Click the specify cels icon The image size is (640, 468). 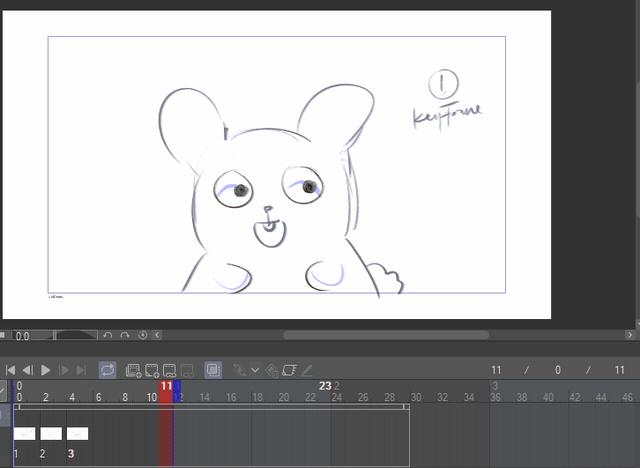[171, 370]
